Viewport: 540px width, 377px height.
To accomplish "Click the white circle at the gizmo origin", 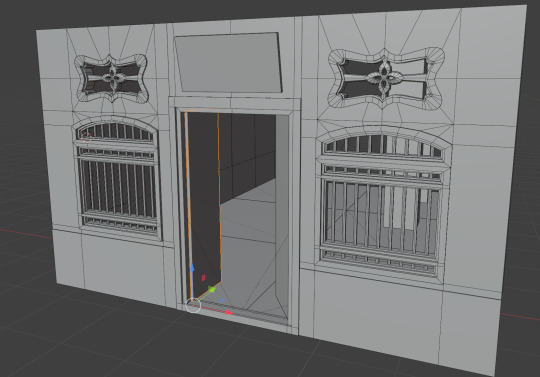I will point(193,305).
